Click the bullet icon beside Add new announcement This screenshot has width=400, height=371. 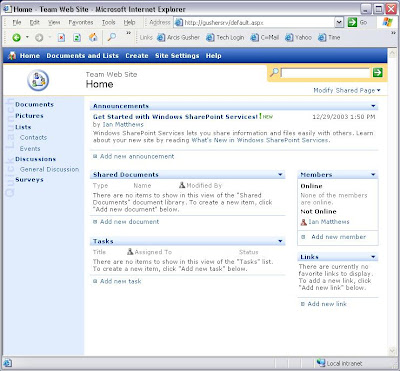(x=95, y=156)
